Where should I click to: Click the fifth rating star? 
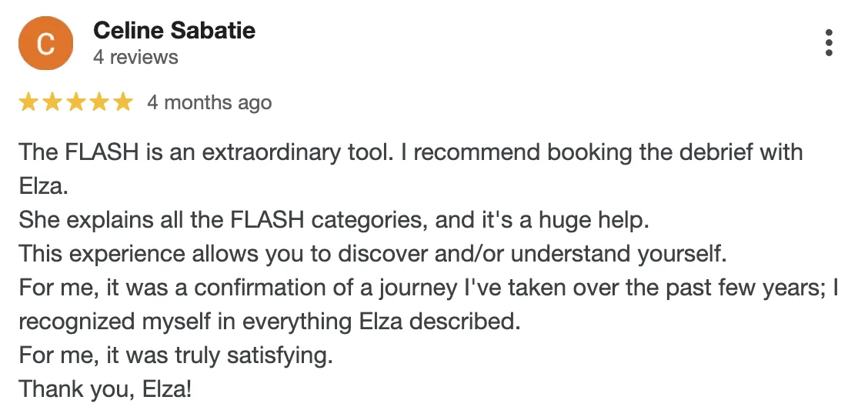pyautogui.click(x=123, y=102)
